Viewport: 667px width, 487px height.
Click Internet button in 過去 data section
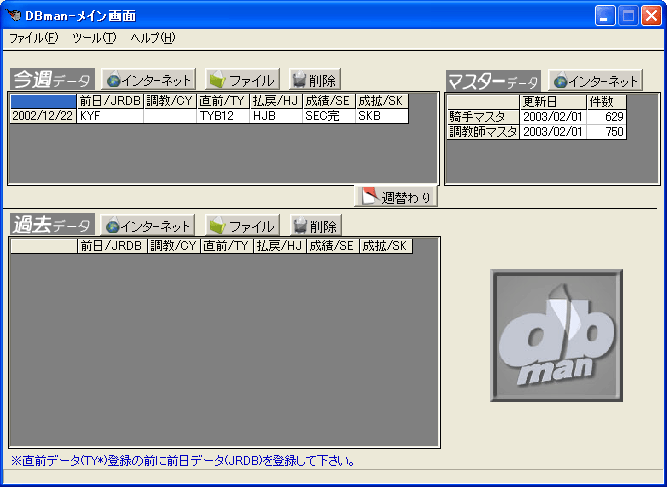(x=148, y=226)
